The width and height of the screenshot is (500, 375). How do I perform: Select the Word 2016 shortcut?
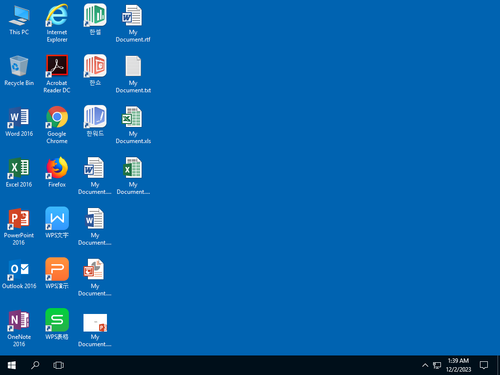(19, 122)
